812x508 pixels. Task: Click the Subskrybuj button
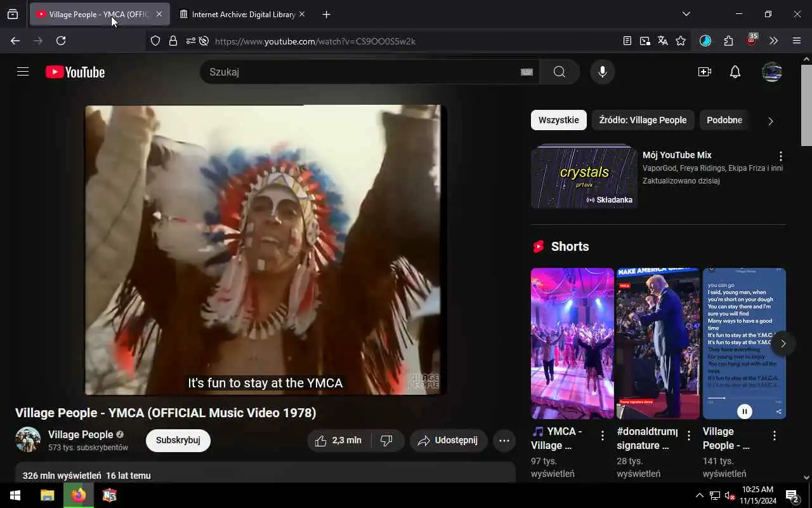coord(178,441)
